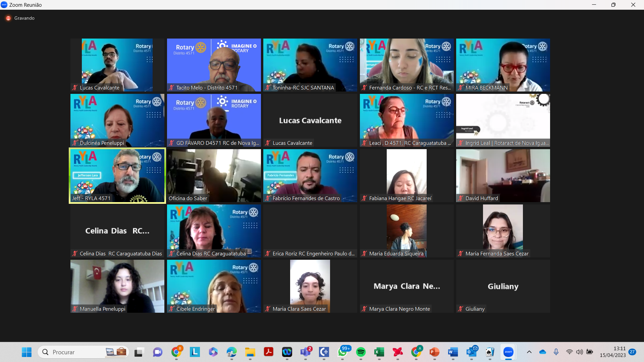
Task: Open Microsoft Teams taskbar icon
Action: (306, 352)
